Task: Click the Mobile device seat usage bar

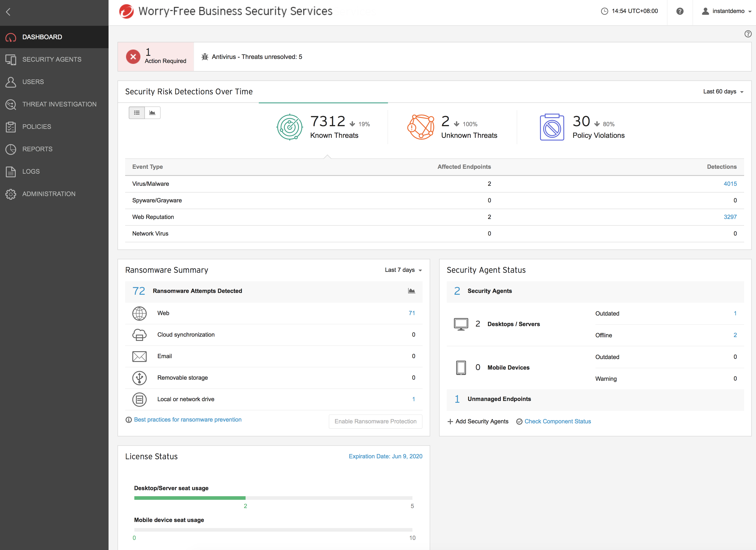Action: [273, 530]
